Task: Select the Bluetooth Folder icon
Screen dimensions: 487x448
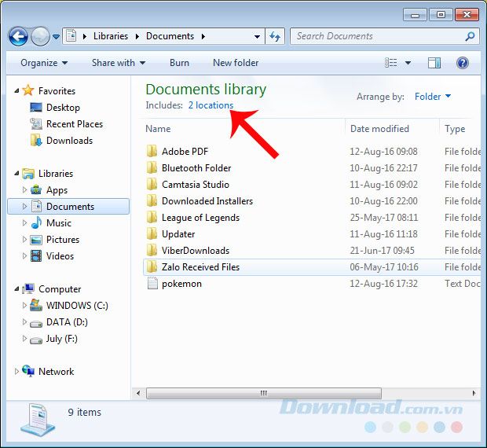Action: click(x=152, y=167)
